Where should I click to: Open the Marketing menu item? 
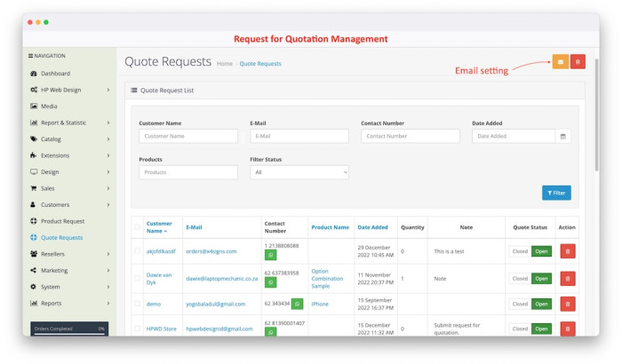(x=54, y=271)
